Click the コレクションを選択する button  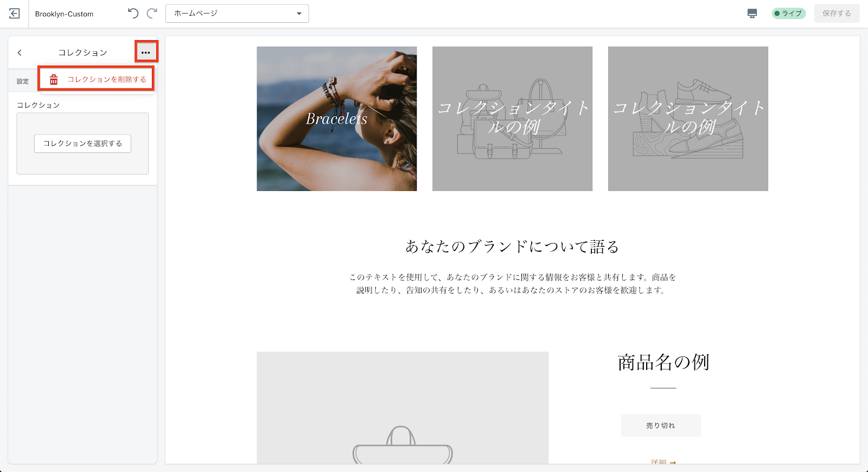click(82, 144)
